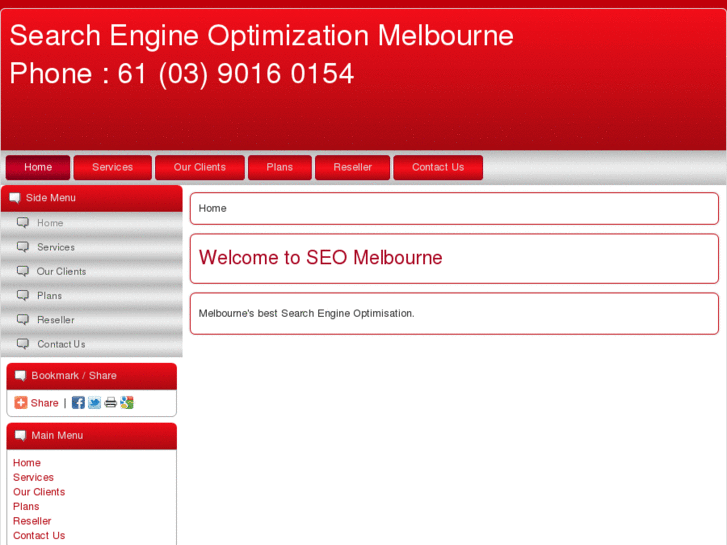Click the Main Menu header bubble icon
This screenshot has height=545, width=727.
tap(20, 436)
